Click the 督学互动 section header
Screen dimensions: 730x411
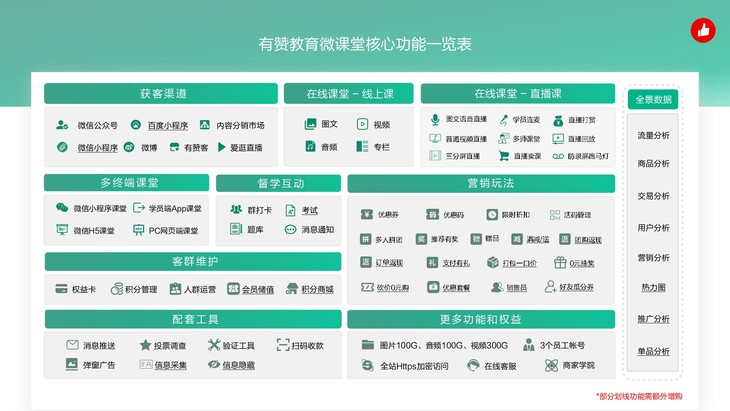coord(278,183)
